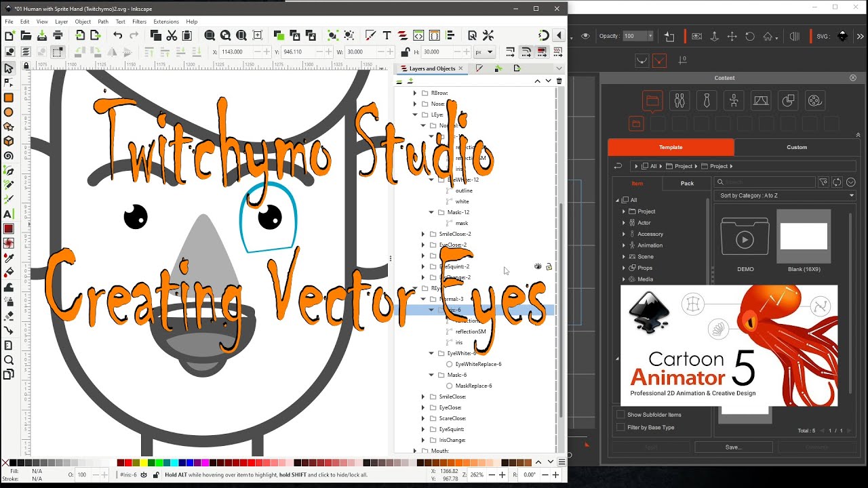Switch to the Pack tab
This screenshot has height=488, width=868.
687,183
